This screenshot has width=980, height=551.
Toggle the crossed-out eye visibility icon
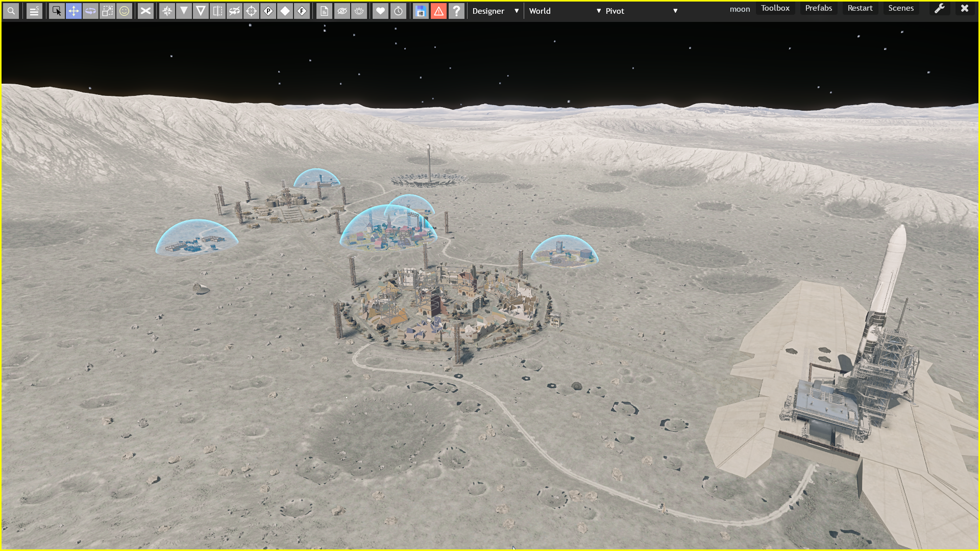point(342,11)
